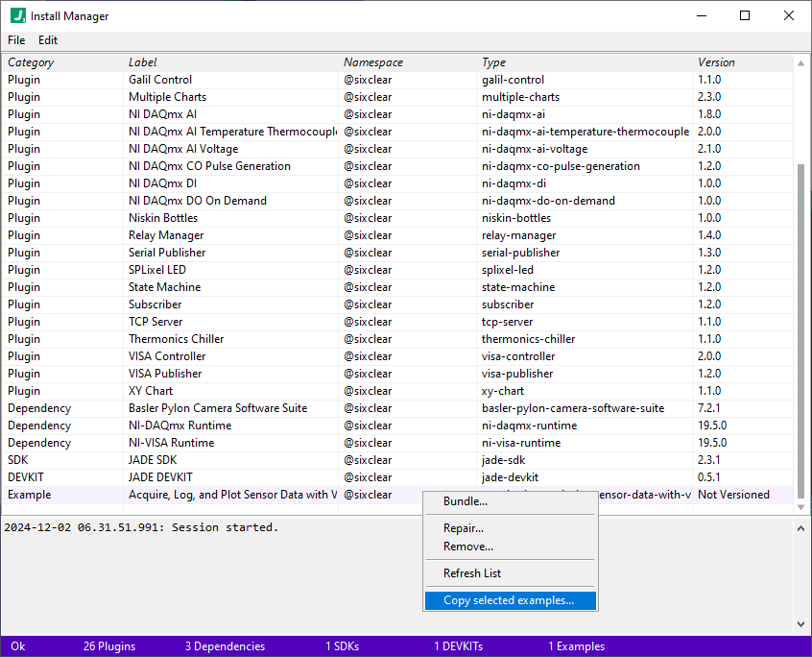Sort the table by the Category column
Viewport: 812px width, 657px height.
31,61
